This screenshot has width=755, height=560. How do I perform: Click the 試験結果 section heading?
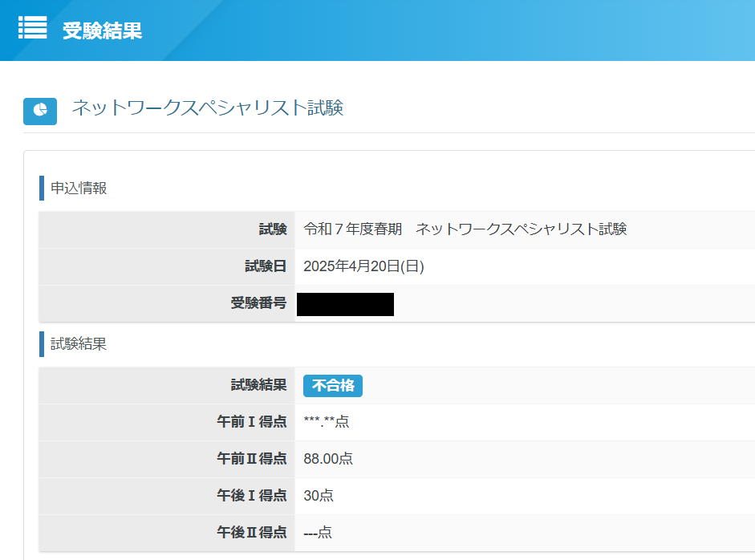[79, 344]
